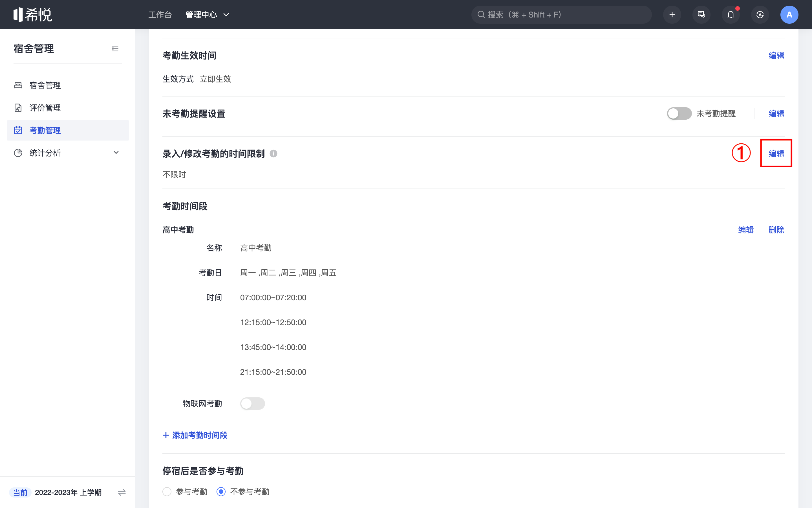Select the 评价管理 document icon
812x508 pixels.
click(18, 108)
